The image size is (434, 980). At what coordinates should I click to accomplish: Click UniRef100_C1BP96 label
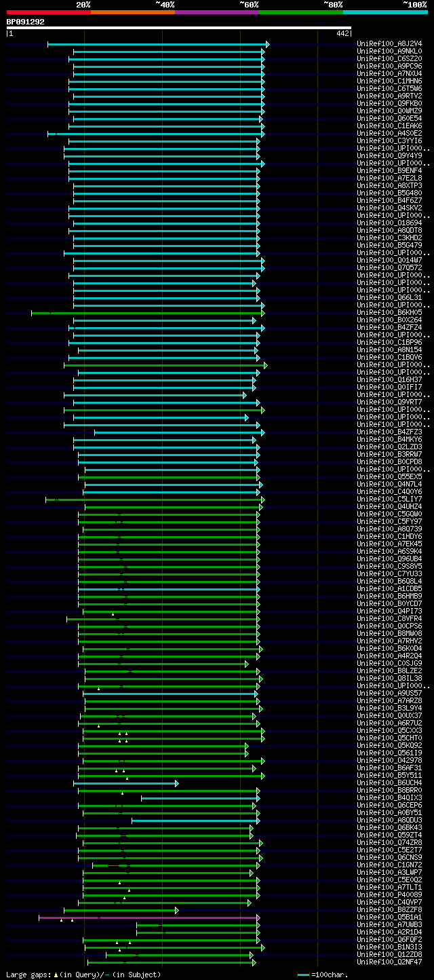(389, 342)
